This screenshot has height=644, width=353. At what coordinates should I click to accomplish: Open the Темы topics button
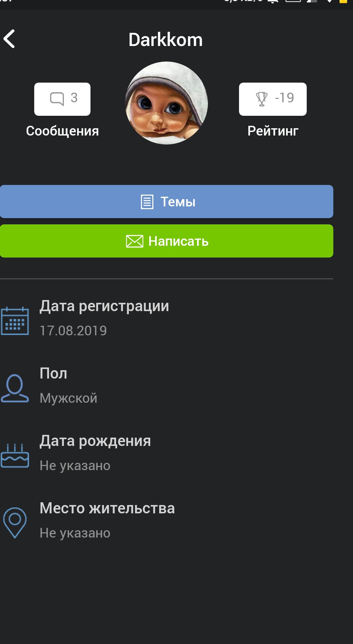(166, 202)
